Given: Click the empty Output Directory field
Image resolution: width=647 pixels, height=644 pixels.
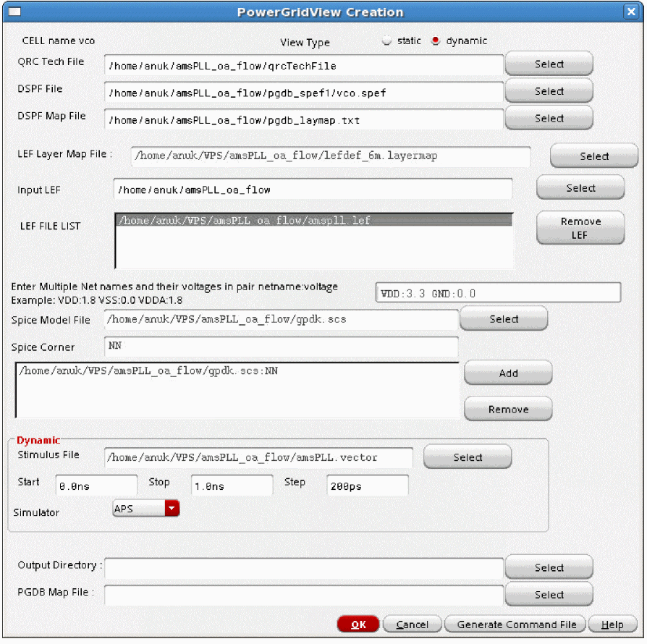Looking at the screenshot, I should [304, 568].
